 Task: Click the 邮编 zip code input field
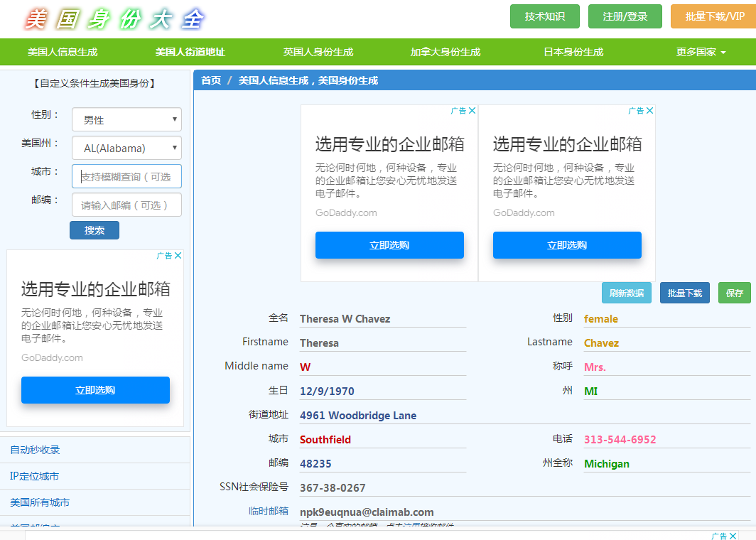click(x=126, y=205)
